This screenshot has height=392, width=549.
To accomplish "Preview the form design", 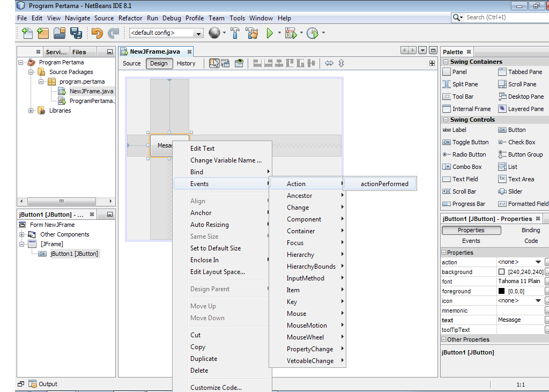I will coord(238,63).
